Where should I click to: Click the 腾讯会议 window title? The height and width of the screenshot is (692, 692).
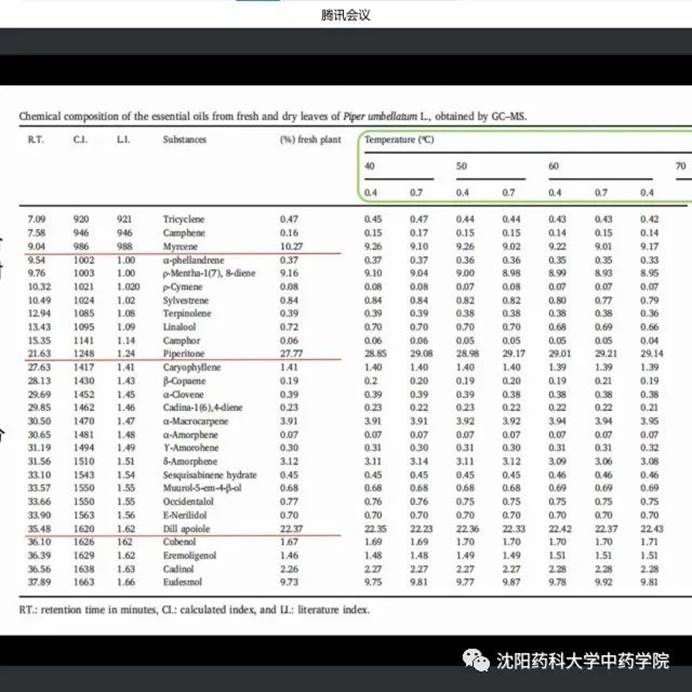click(345, 16)
